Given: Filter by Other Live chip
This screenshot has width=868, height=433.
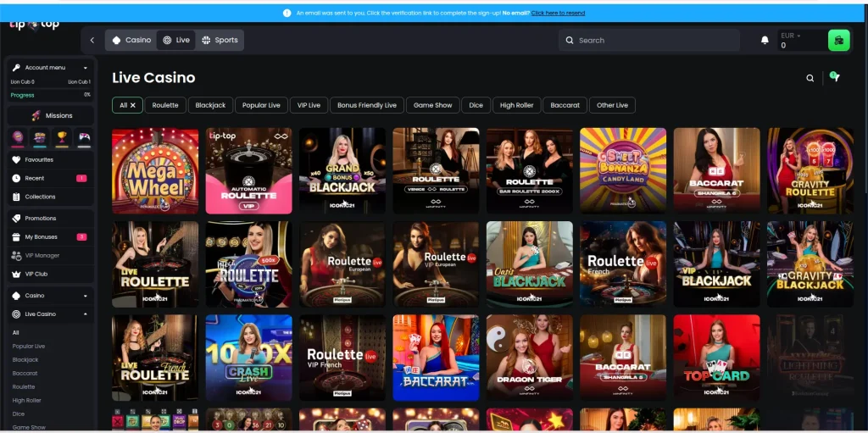Looking at the screenshot, I should click(x=612, y=105).
